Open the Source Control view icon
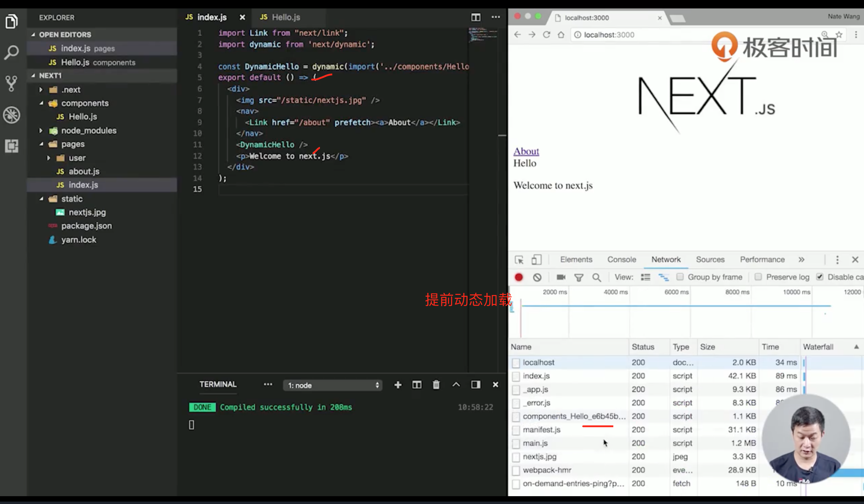This screenshot has width=864, height=504. point(12,83)
